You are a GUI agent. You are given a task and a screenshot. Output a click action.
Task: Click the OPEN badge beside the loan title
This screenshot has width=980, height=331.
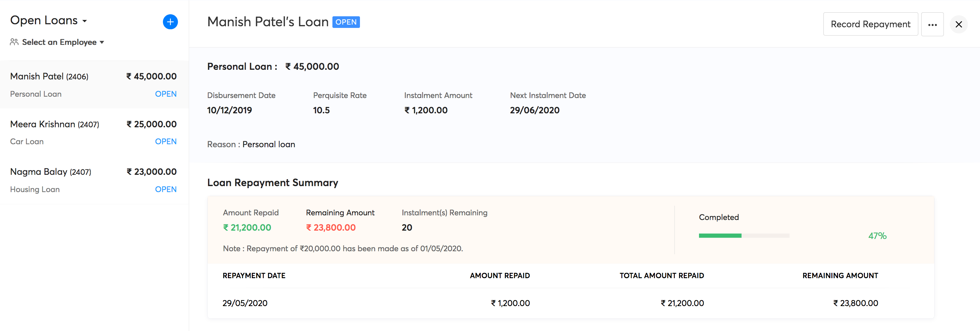pyautogui.click(x=346, y=22)
